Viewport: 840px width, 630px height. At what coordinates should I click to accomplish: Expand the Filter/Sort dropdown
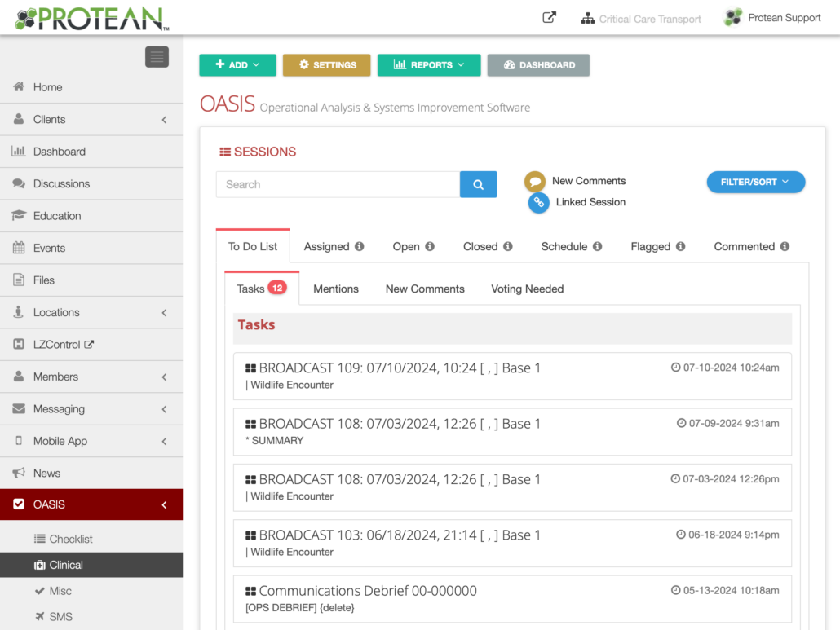(755, 183)
